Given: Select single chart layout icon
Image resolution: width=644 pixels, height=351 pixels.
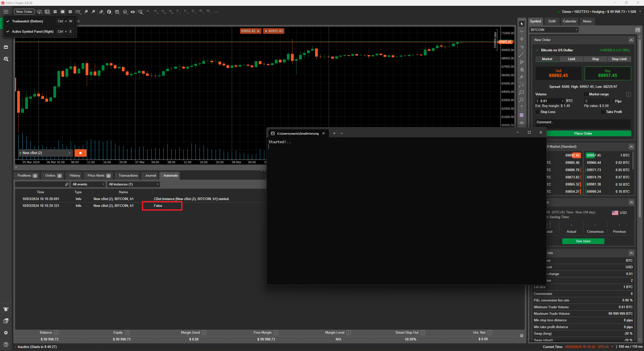Looking at the screenshot, I should tap(63, 12).
